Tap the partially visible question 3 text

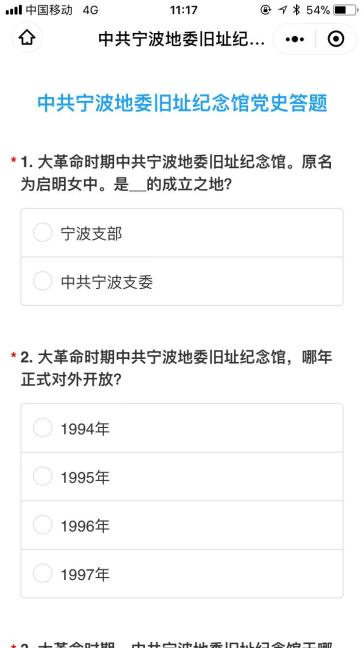click(176, 645)
